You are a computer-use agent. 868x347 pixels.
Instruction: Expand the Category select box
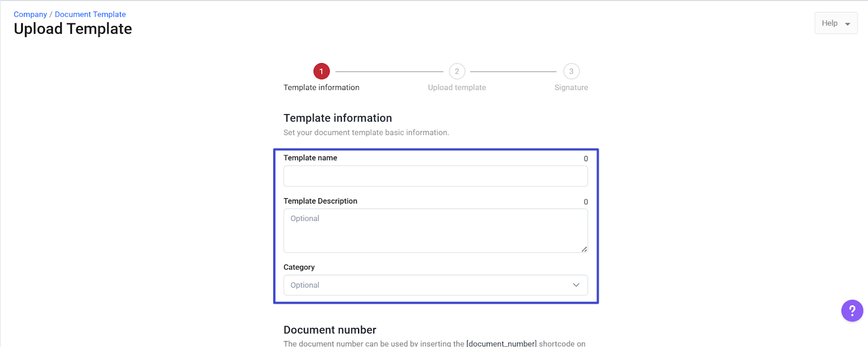click(x=435, y=285)
